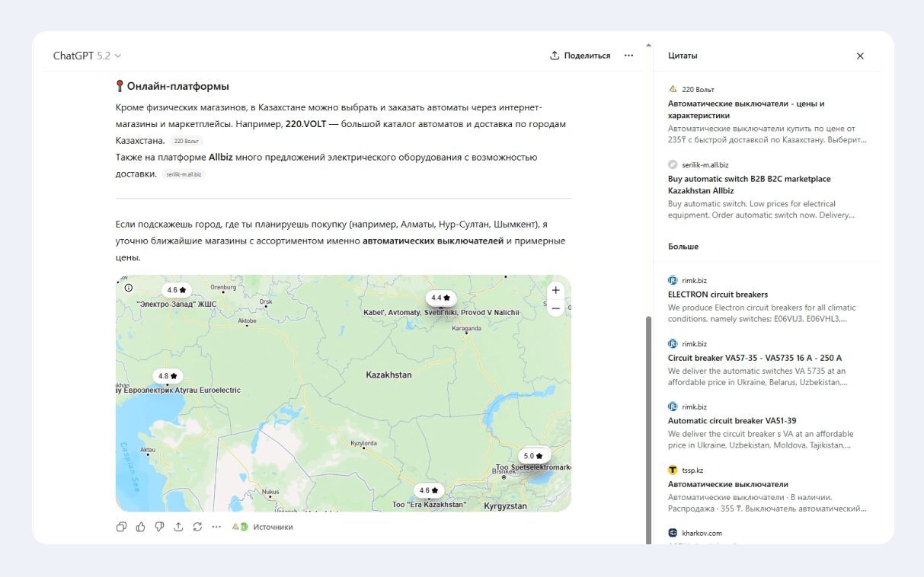Image resolution: width=924 pixels, height=577 pixels.
Task: Click the regenerate response icon
Action: coord(197,527)
